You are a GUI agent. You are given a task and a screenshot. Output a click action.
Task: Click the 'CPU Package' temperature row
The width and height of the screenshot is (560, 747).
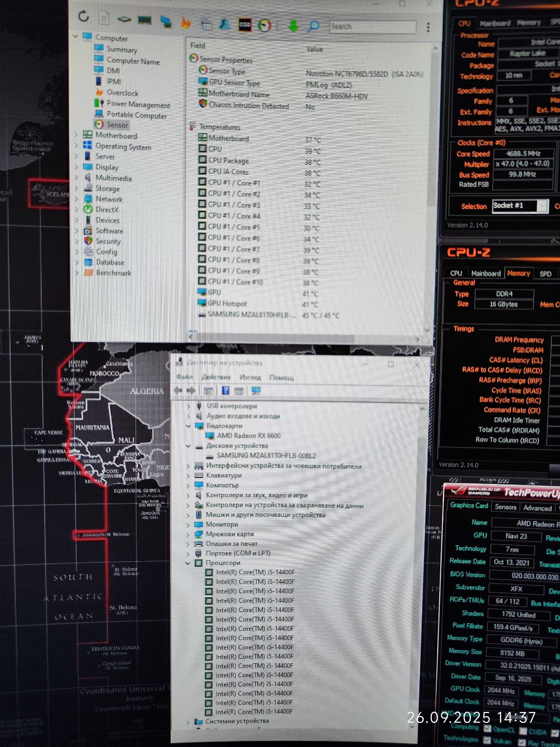point(260,161)
